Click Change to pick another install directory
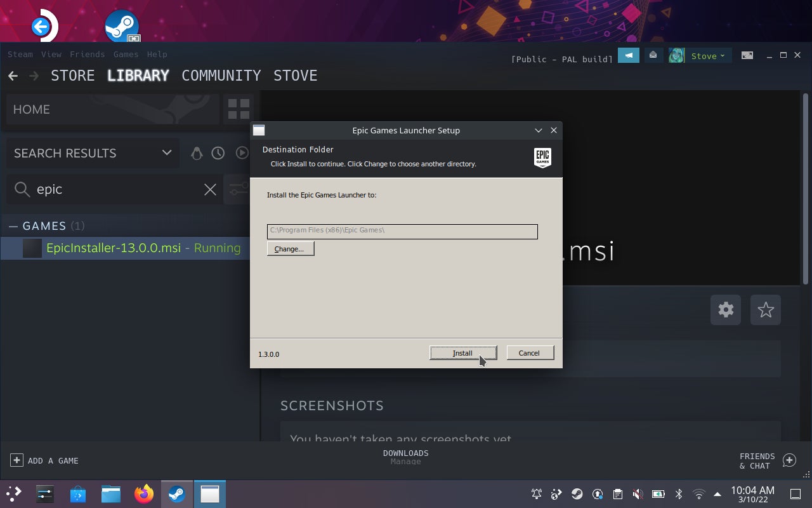 pyautogui.click(x=290, y=248)
